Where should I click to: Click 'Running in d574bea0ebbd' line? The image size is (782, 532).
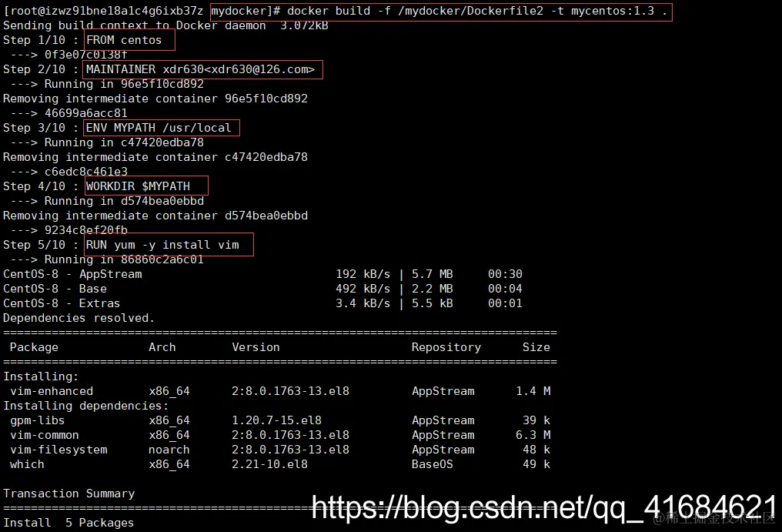click(x=107, y=201)
